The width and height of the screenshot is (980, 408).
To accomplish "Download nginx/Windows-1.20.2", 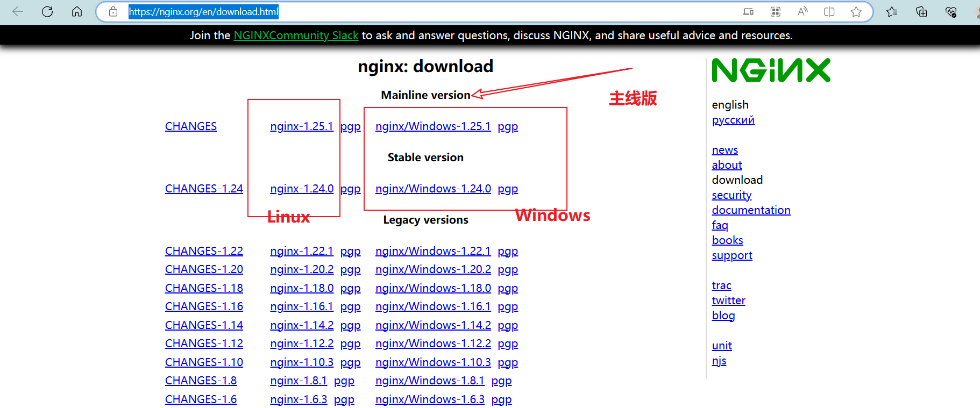I will tap(433, 269).
